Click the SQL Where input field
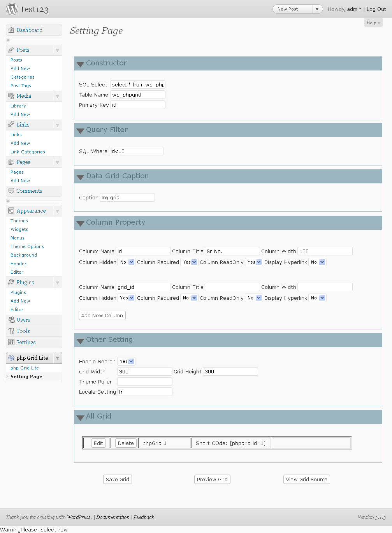The width and height of the screenshot is (392, 533). pos(136,151)
